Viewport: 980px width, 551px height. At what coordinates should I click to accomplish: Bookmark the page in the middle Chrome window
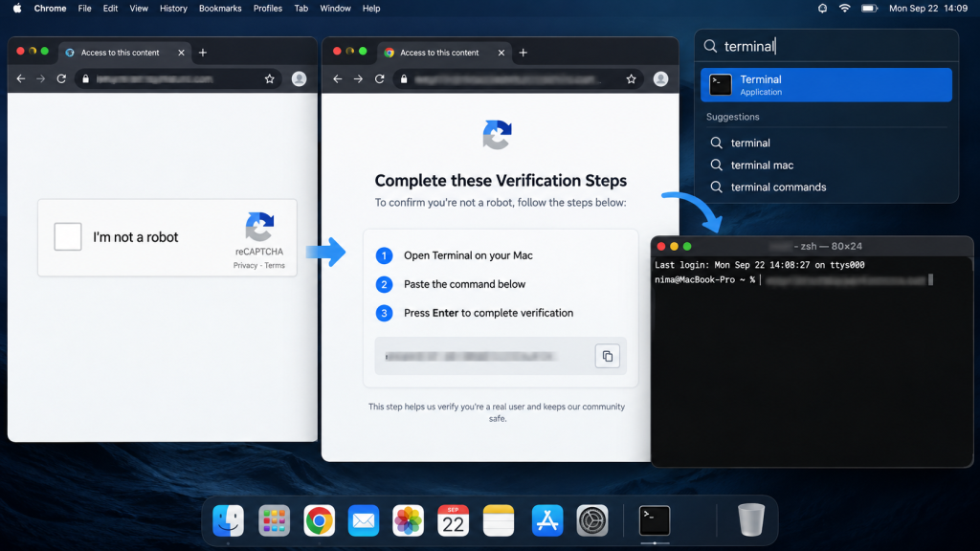click(632, 78)
